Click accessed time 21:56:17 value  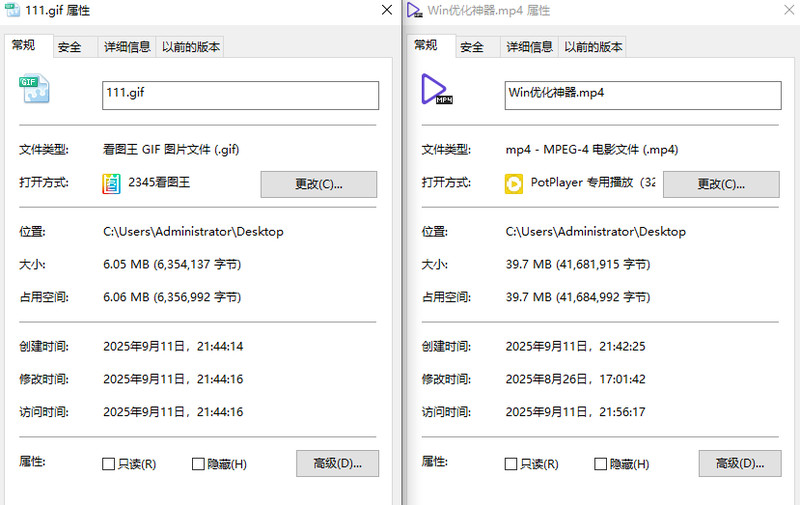576,412
